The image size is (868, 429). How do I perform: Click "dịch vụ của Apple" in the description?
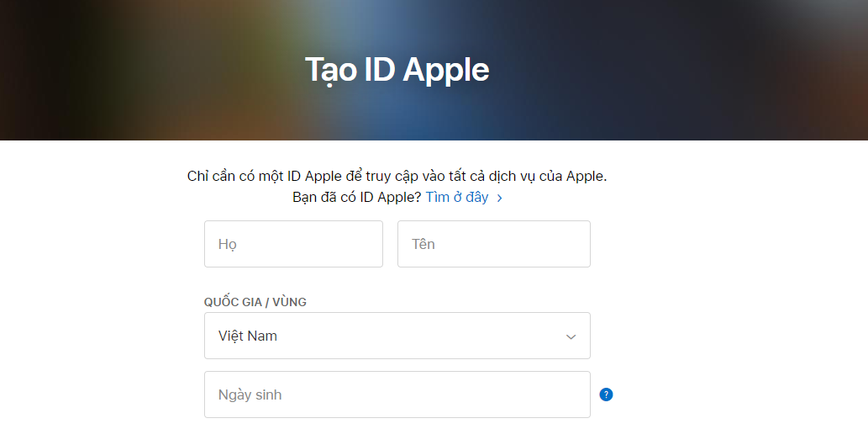point(550,176)
